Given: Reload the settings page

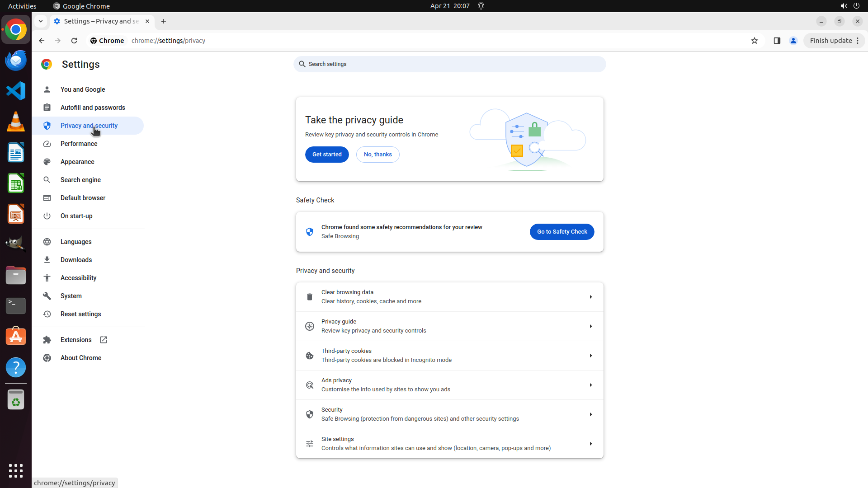Looking at the screenshot, I should click(74, 41).
